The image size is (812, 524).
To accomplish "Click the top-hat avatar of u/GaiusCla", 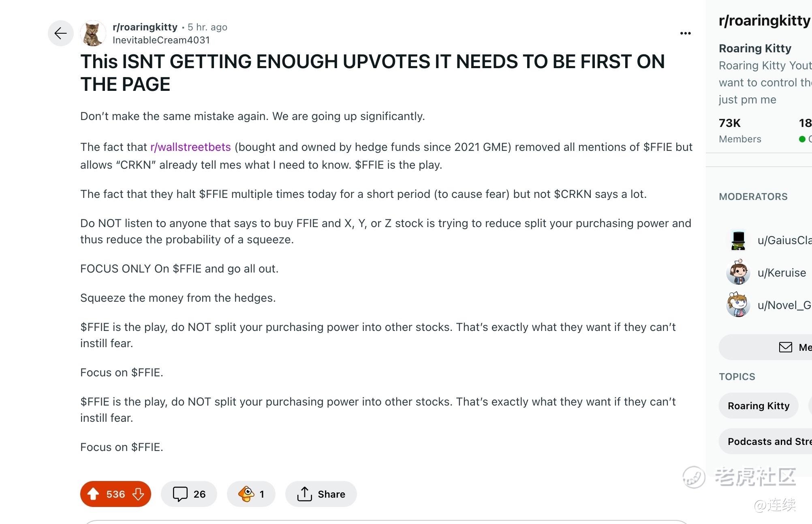I will (738, 240).
